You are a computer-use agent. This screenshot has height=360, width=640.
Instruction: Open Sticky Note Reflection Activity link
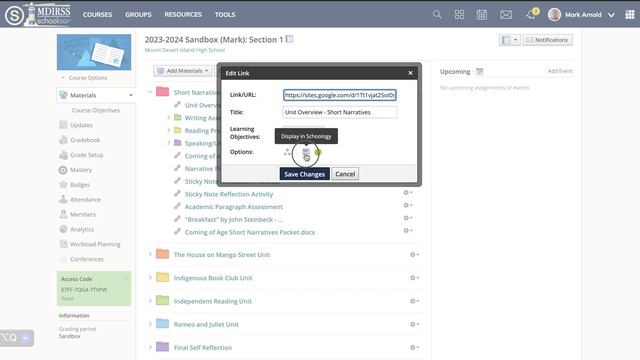click(229, 194)
